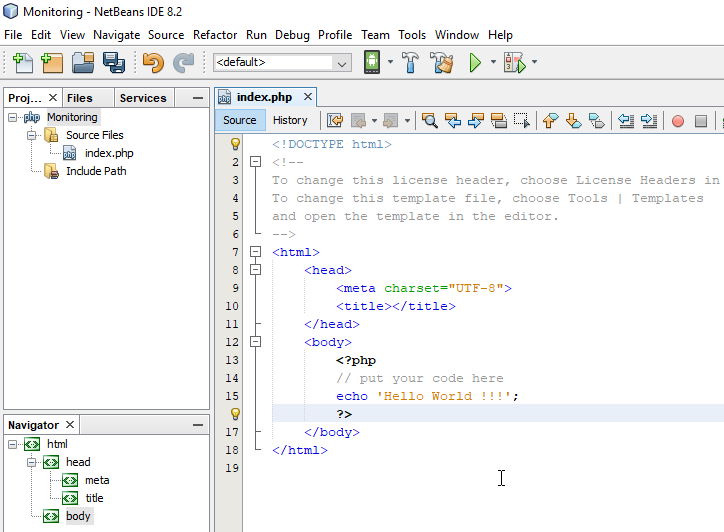724x532 pixels.
Task: Open the Forward history dropdown arrow
Action: point(407,121)
